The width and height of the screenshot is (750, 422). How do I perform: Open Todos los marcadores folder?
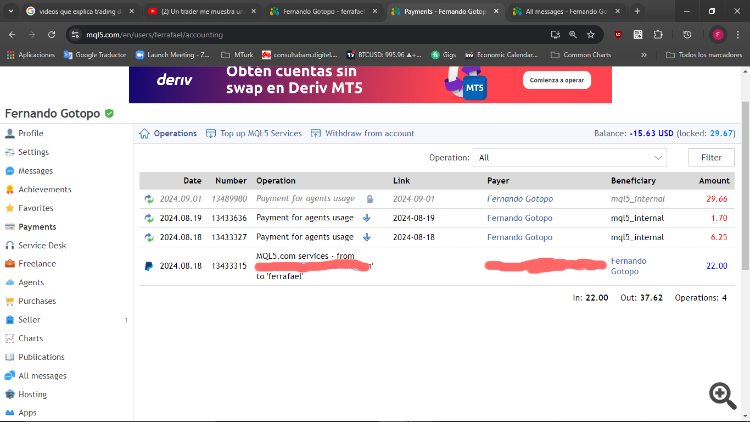(x=704, y=55)
